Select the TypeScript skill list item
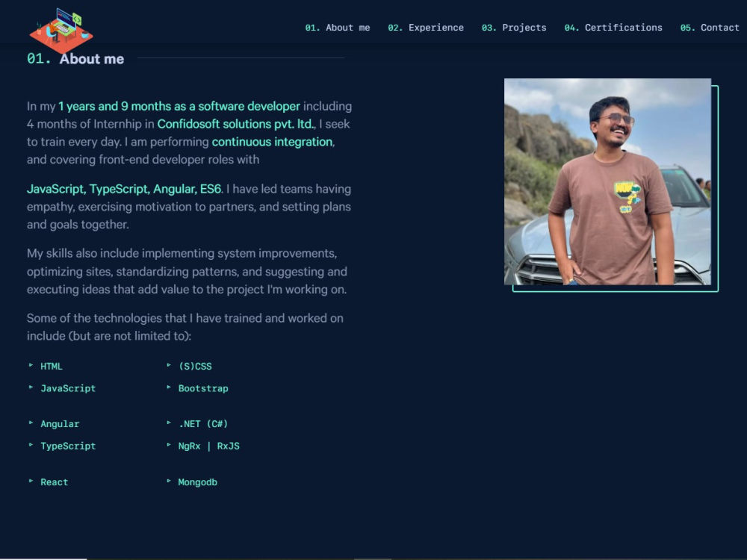Viewport: 747px width, 560px height. click(68, 447)
